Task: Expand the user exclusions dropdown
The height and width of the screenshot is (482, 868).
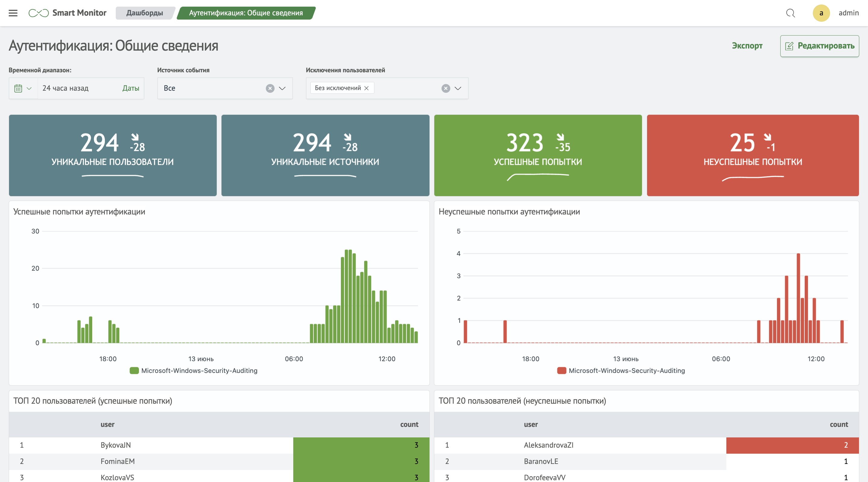Action: coord(458,88)
